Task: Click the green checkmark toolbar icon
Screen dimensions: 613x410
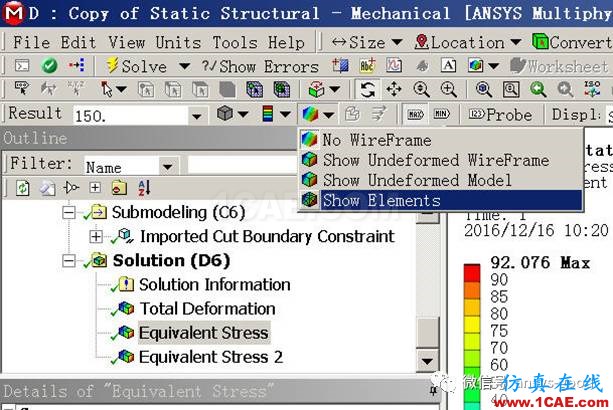Action: (x=49, y=65)
